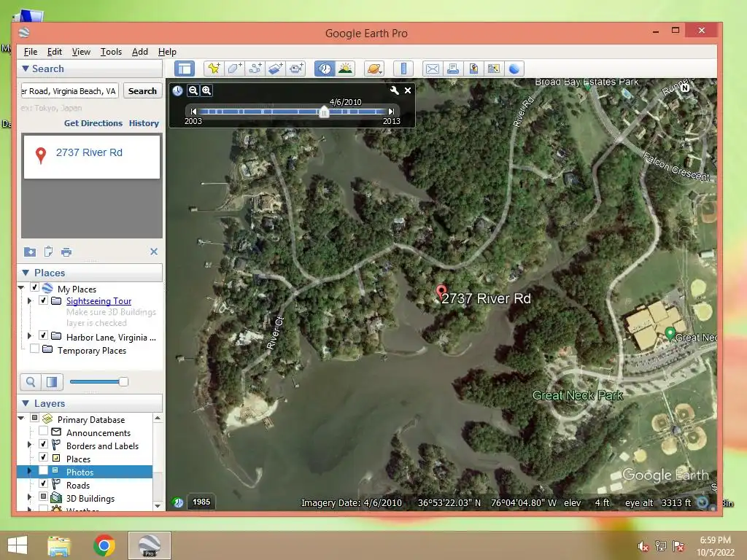747x560 pixels.
Task: Collapse the My Places tree
Action: (x=21, y=287)
